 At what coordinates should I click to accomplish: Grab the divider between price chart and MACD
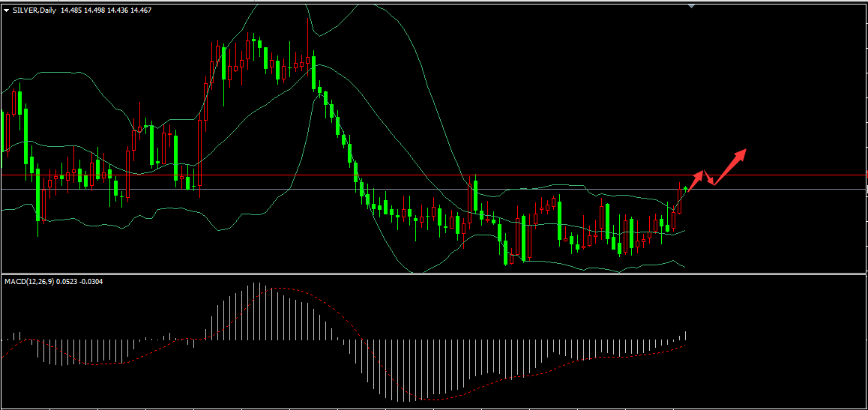click(434, 274)
